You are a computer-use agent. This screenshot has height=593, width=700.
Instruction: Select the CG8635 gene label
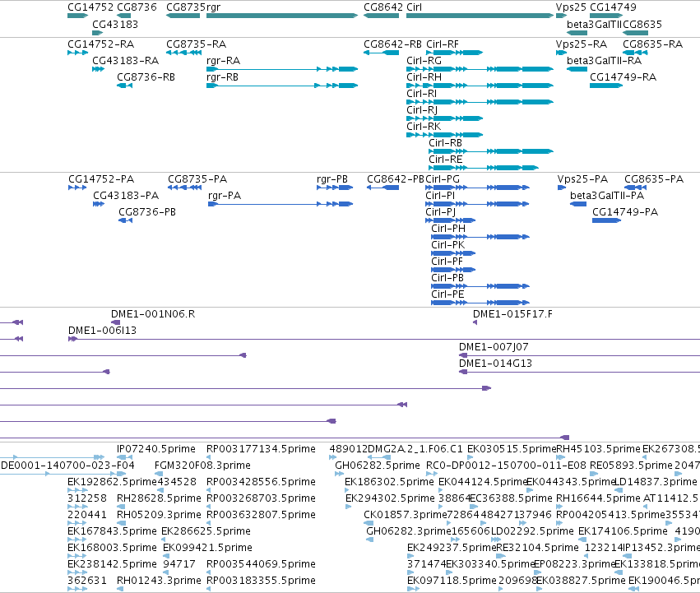tap(642, 24)
